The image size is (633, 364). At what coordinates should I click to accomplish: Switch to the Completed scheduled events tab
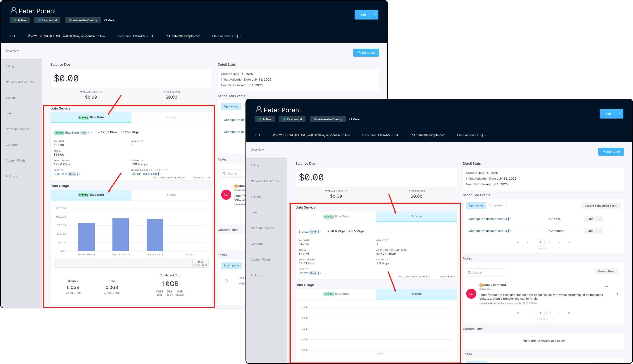496,206
